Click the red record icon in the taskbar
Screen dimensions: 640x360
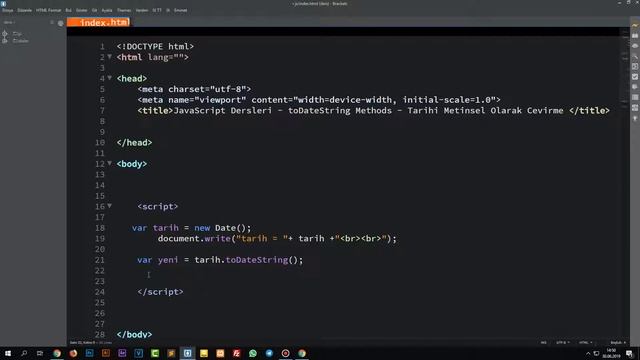pos(285,353)
